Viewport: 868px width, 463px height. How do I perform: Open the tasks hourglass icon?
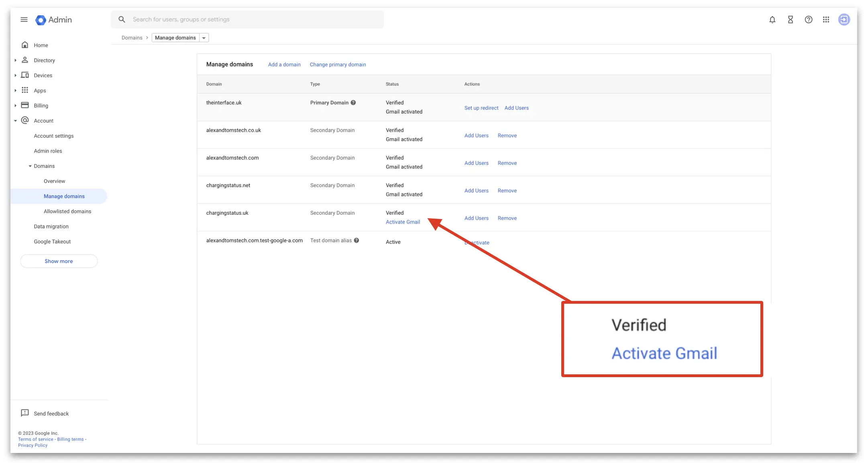click(x=790, y=20)
